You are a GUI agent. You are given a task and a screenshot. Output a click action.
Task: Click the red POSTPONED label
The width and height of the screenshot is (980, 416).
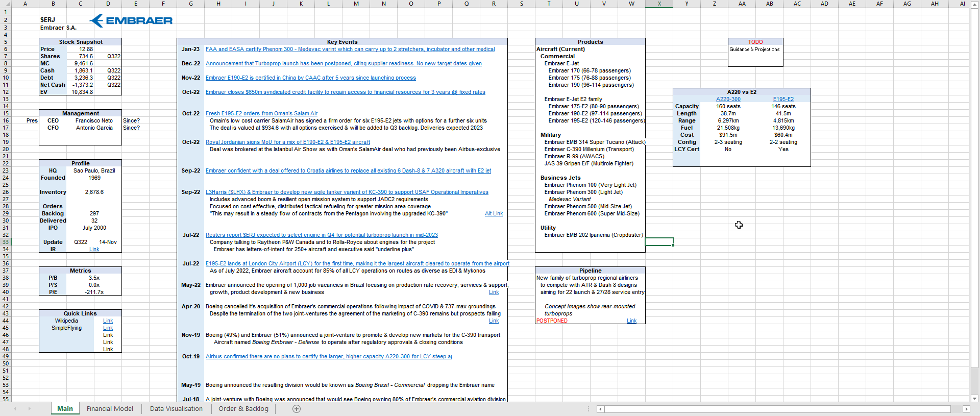(x=552, y=321)
